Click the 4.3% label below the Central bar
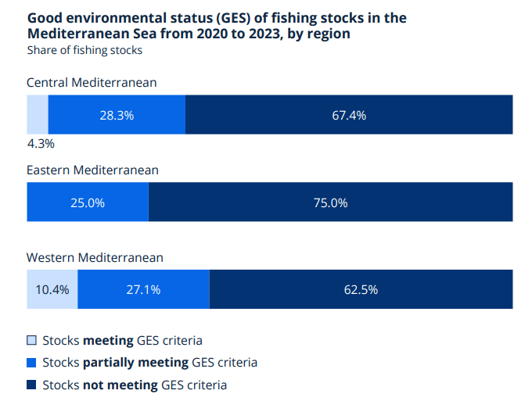 tap(41, 144)
